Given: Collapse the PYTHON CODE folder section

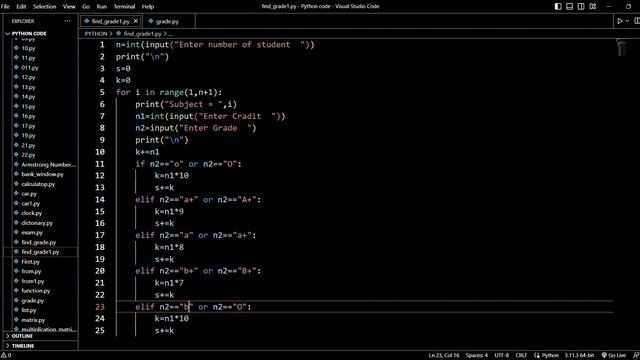Looking at the screenshot, I should (29, 33).
